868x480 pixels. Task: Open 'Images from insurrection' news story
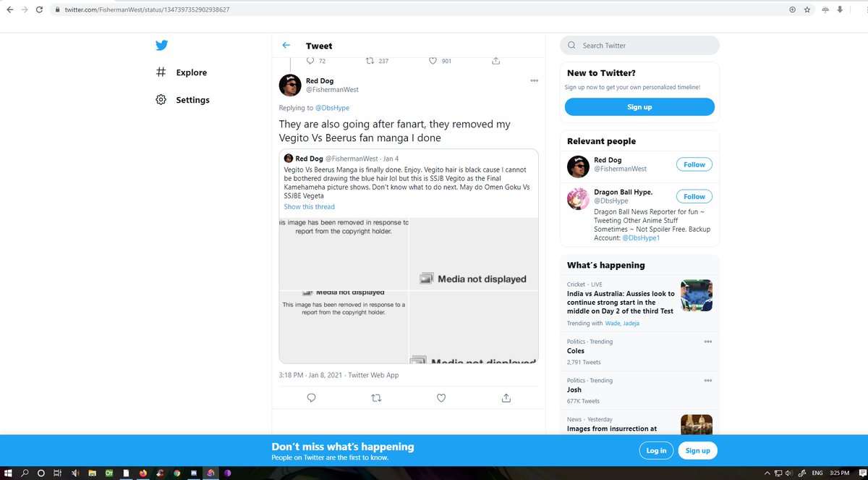[612, 429]
